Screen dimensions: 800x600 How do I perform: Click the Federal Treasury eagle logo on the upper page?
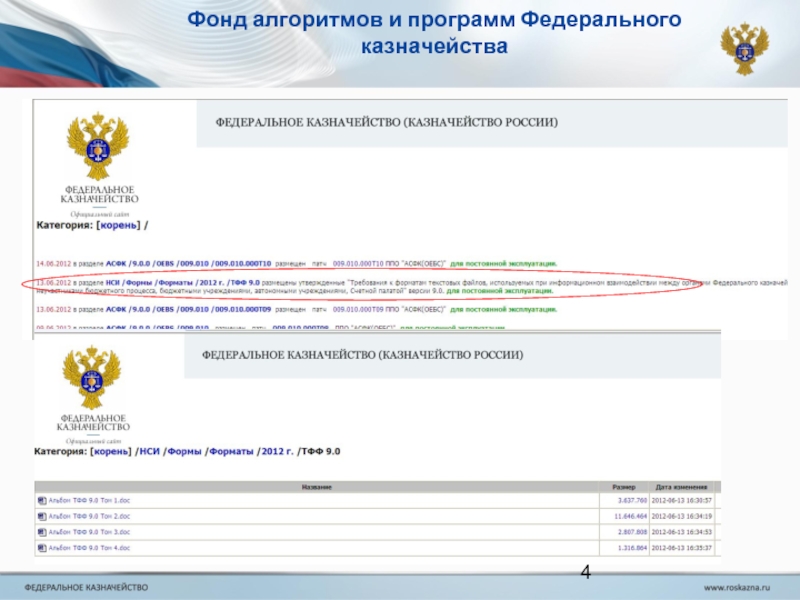(98, 147)
